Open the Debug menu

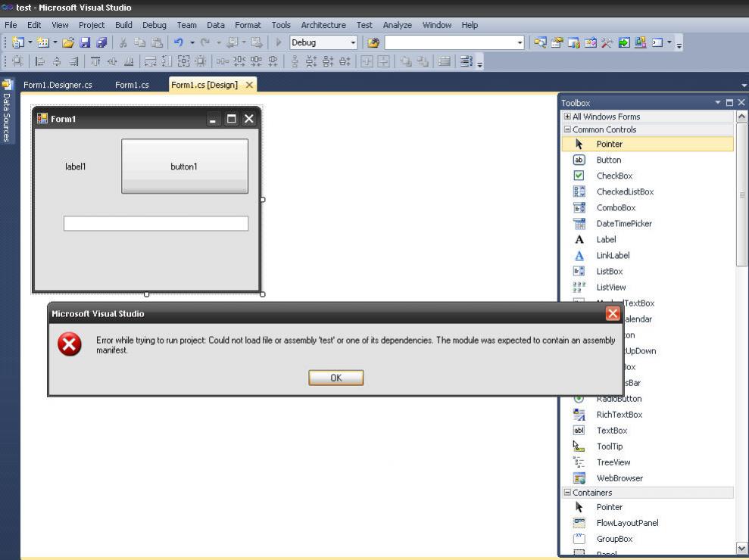[154, 25]
